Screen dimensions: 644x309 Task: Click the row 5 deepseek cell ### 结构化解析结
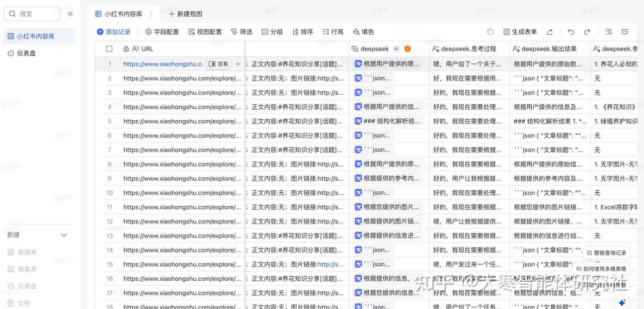click(x=388, y=121)
